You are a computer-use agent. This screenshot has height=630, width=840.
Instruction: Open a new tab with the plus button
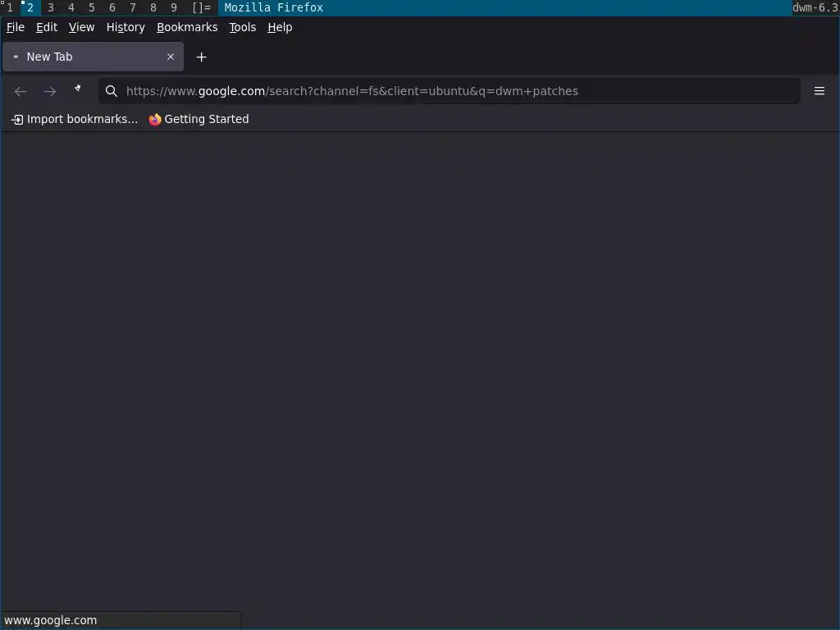click(202, 57)
